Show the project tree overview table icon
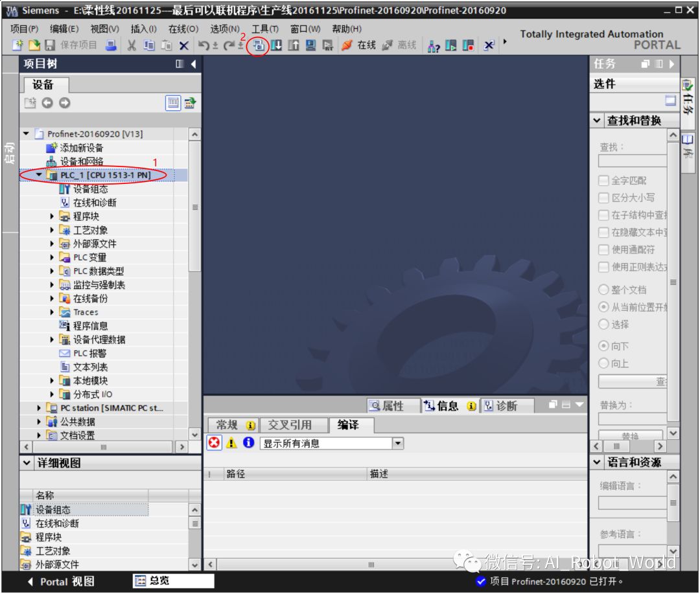Viewport: 700px width, 594px height. tap(173, 103)
